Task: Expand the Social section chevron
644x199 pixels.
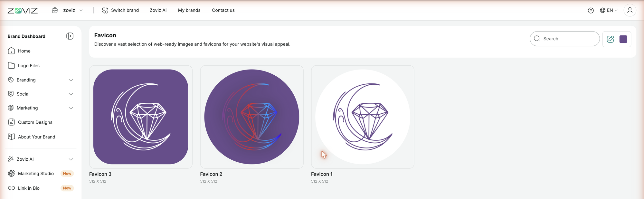Action: (71, 94)
